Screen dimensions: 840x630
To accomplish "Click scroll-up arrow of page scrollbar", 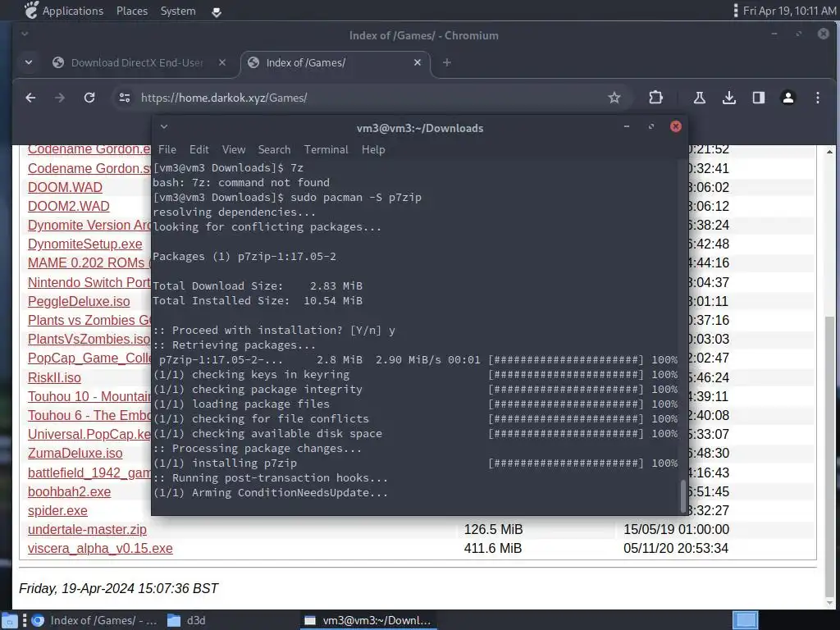I will tap(829, 152).
